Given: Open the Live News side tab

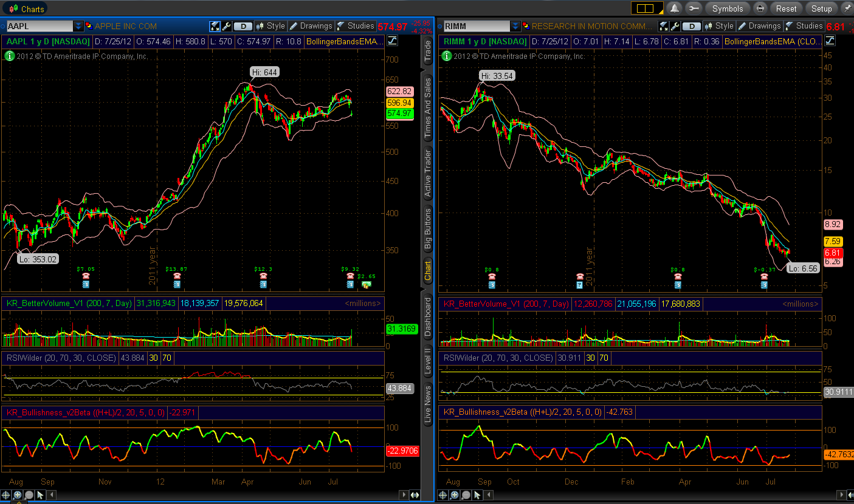Looking at the screenshot, I should tap(428, 403).
